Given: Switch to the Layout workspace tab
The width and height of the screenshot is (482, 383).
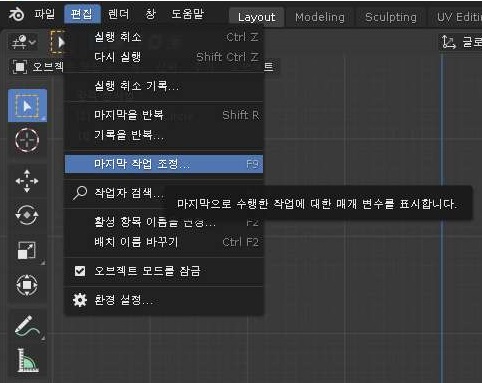Looking at the screenshot, I should pos(257,17).
